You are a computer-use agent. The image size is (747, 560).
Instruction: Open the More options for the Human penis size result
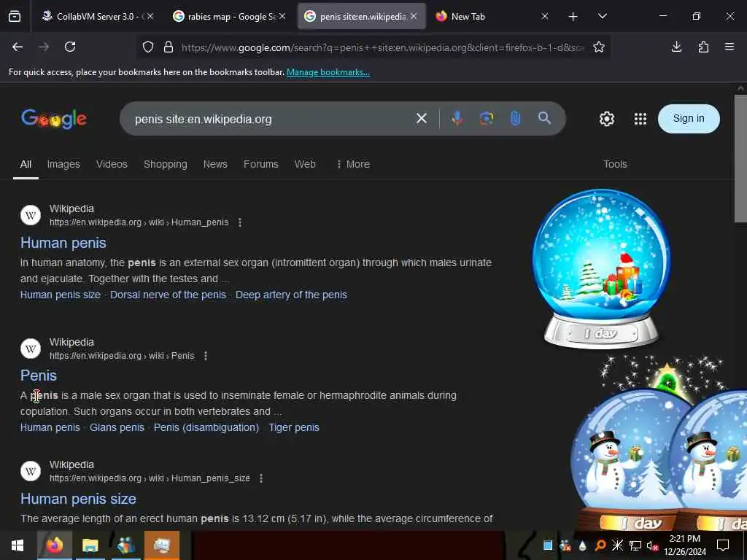coord(261,478)
